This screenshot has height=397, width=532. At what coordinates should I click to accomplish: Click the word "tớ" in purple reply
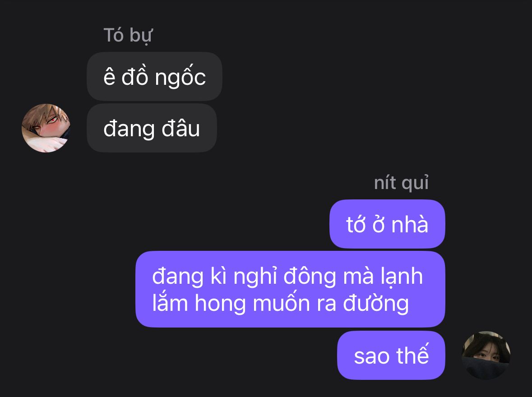click(356, 224)
